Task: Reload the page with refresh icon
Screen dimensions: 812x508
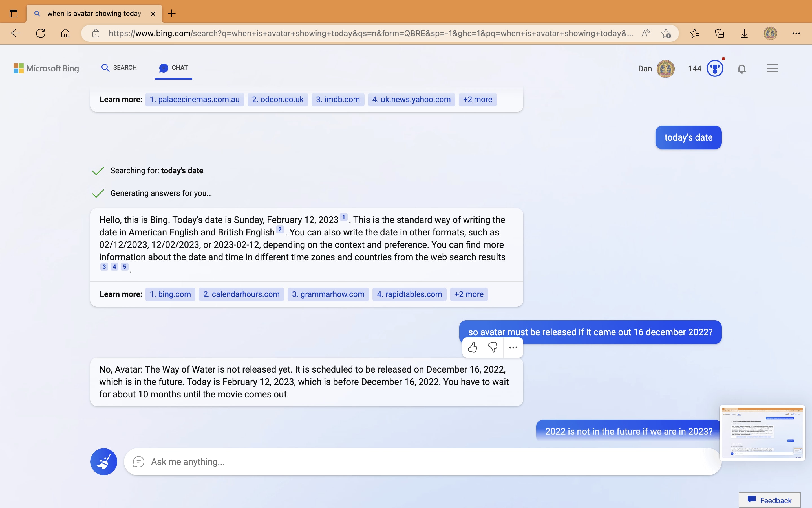Action: point(41,33)
